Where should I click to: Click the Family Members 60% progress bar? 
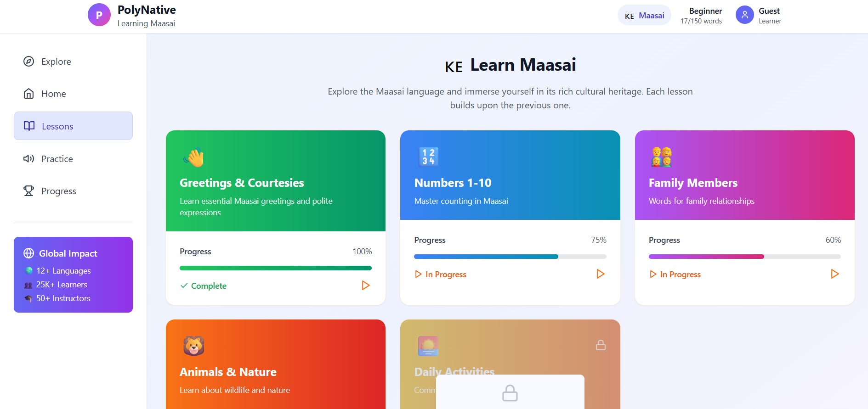745,257
